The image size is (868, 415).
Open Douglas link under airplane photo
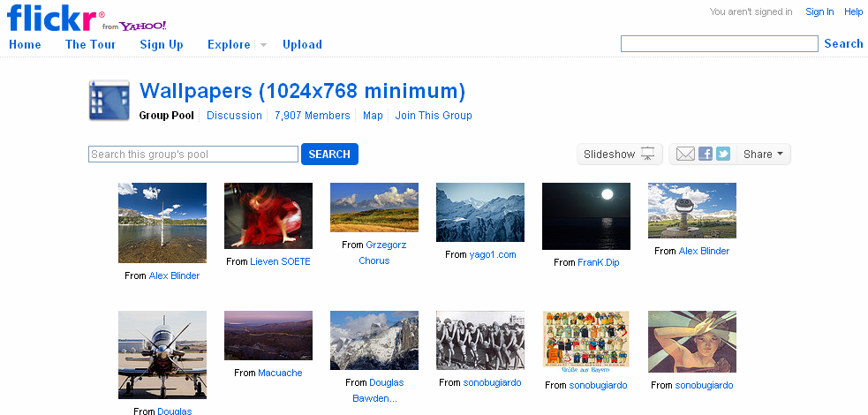(x=174, y=411)
